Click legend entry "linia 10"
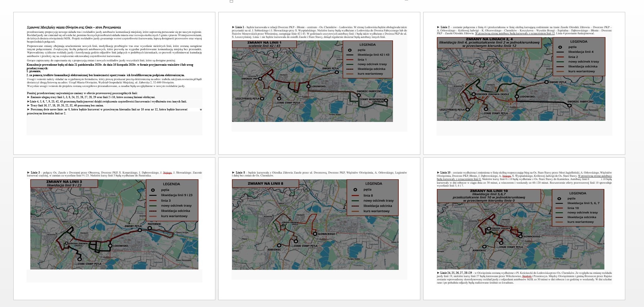The height and width of the screenshot is (307, 644). [x=573, y=208]
